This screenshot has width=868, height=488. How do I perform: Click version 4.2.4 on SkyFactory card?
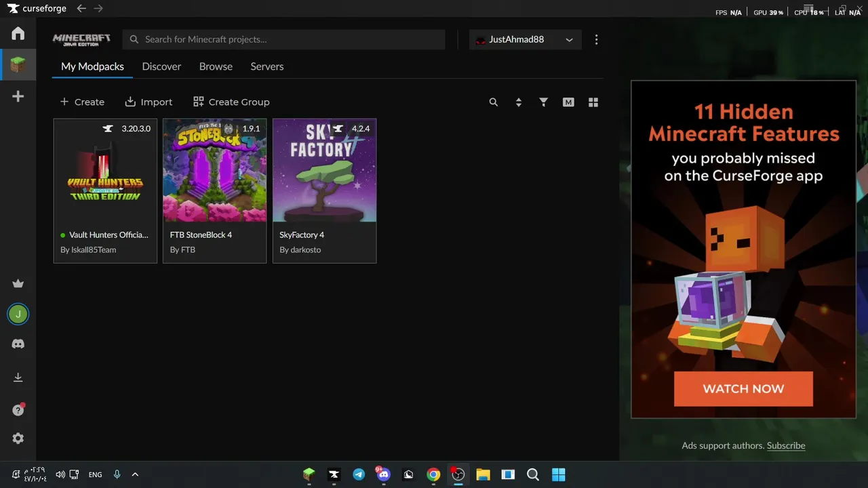point(361,129)
